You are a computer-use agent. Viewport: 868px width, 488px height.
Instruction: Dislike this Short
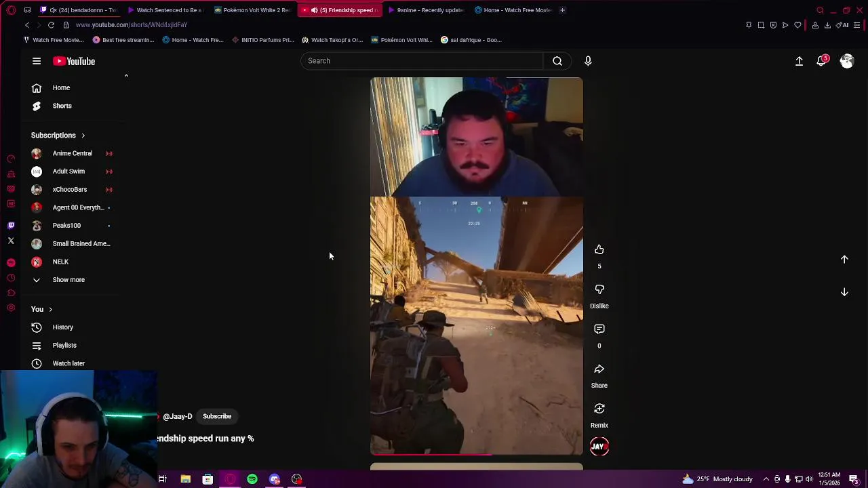(599, 289)
